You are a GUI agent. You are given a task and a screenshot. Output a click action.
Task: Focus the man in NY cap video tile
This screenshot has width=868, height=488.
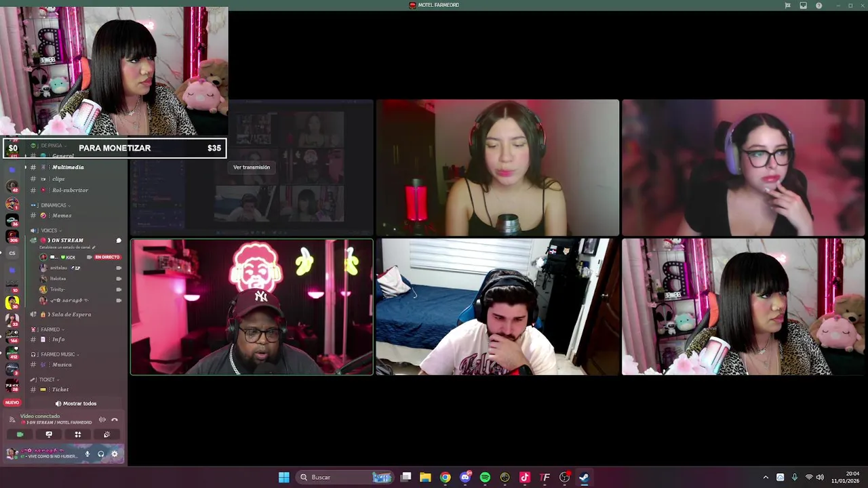(x=252, y=306)
